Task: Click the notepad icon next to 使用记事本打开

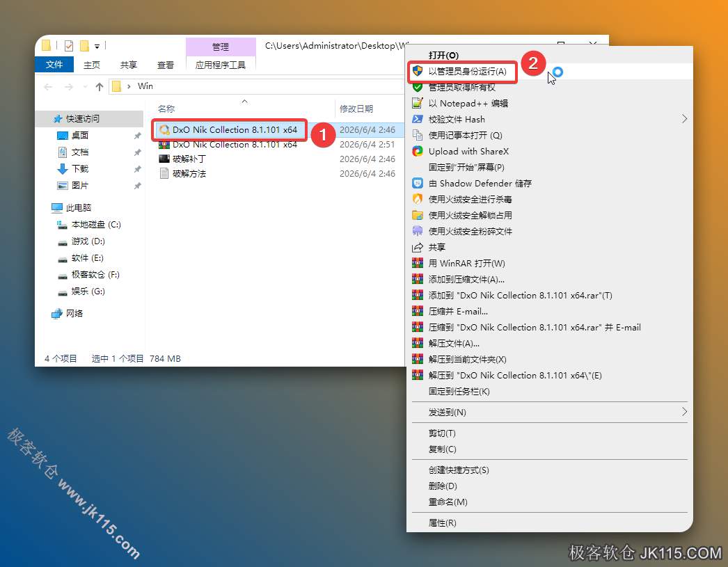Action: pos(418,135)
